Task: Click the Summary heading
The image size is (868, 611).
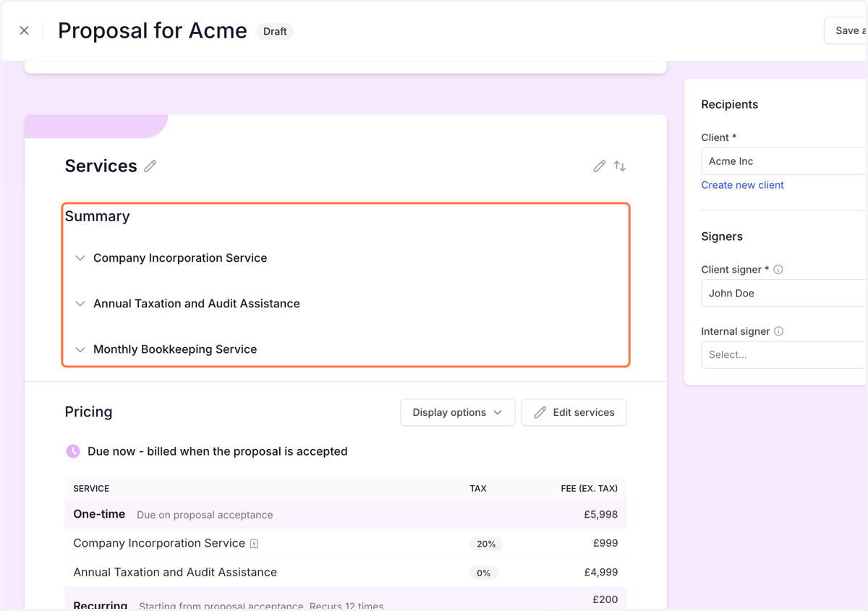Action: point(98,216)
